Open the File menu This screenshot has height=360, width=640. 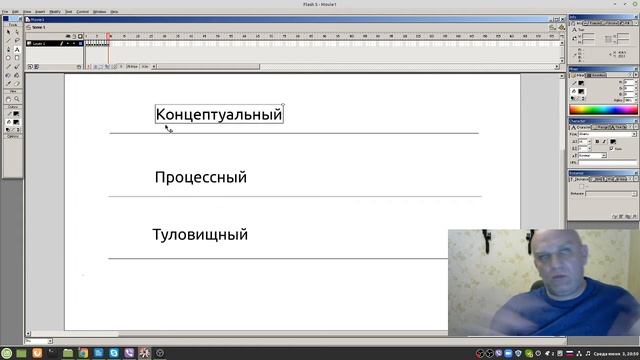point(5,11)
